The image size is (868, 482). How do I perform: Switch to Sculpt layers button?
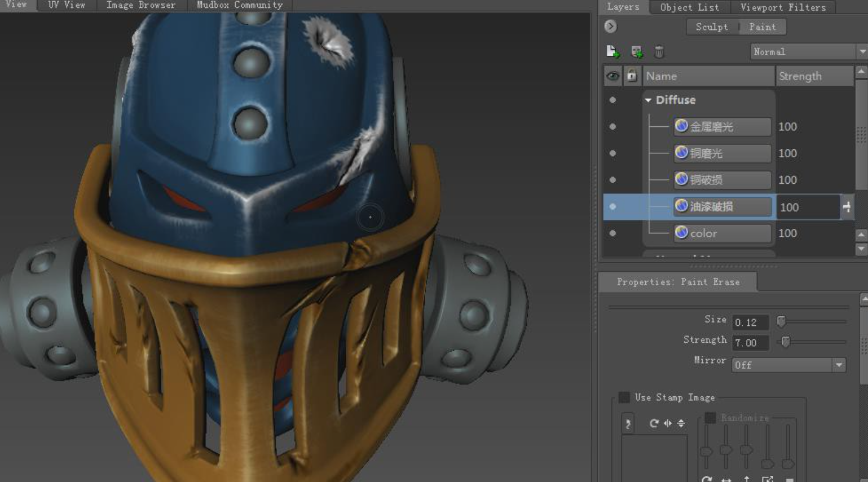coord(712,27)
